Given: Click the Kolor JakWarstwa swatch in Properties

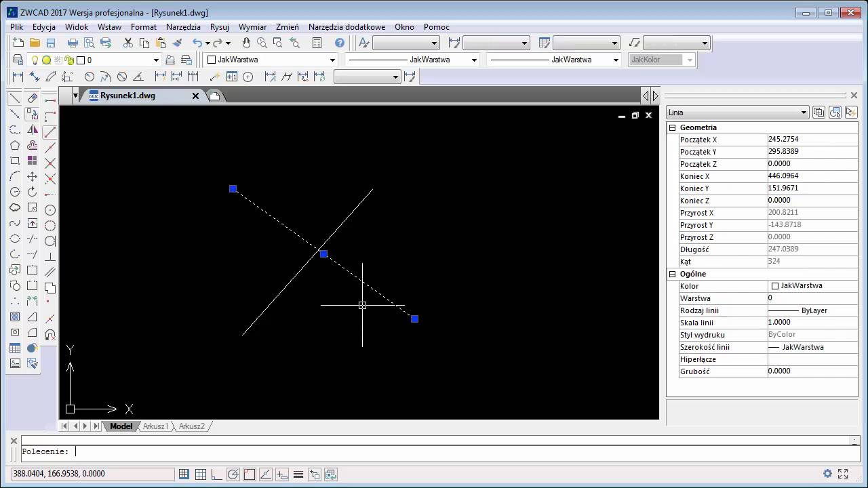Looking at the screenshot, I should point(775,286).
